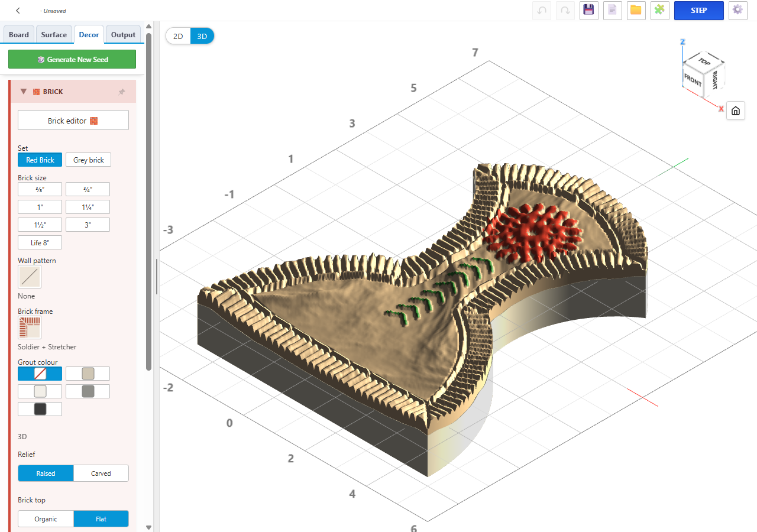
Task: Click Generate New Seed button
Action: [72, 59]
